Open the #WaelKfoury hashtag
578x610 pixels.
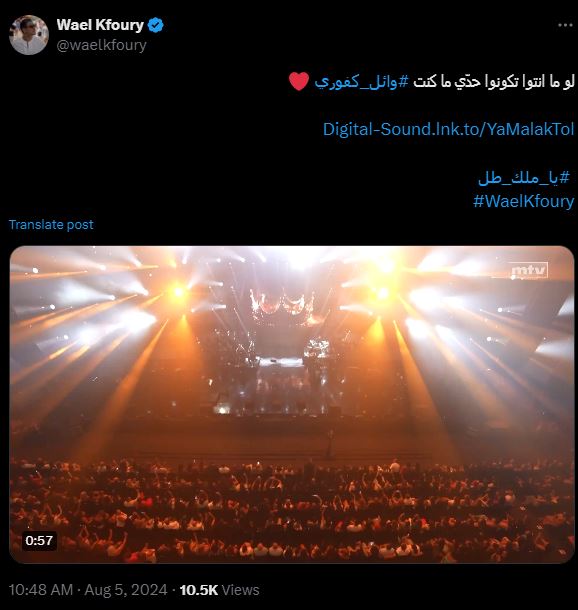click(524, 201)
